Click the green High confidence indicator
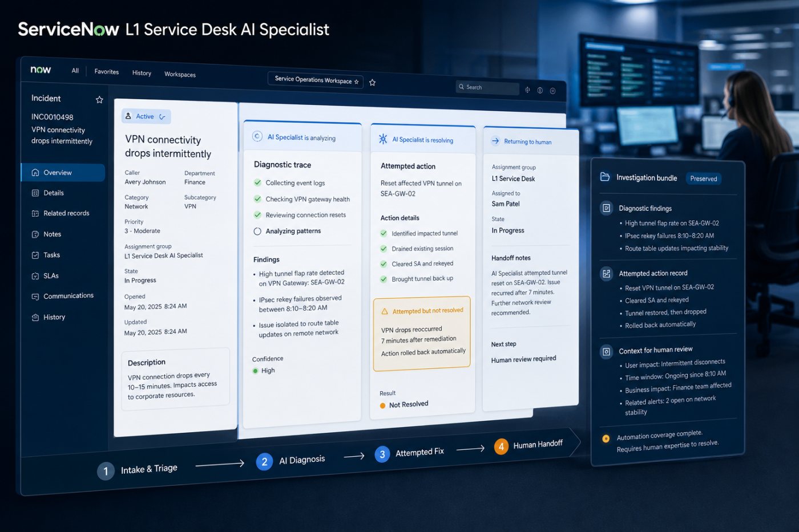Viewport: 799px width, 532px height. point(256,371)
